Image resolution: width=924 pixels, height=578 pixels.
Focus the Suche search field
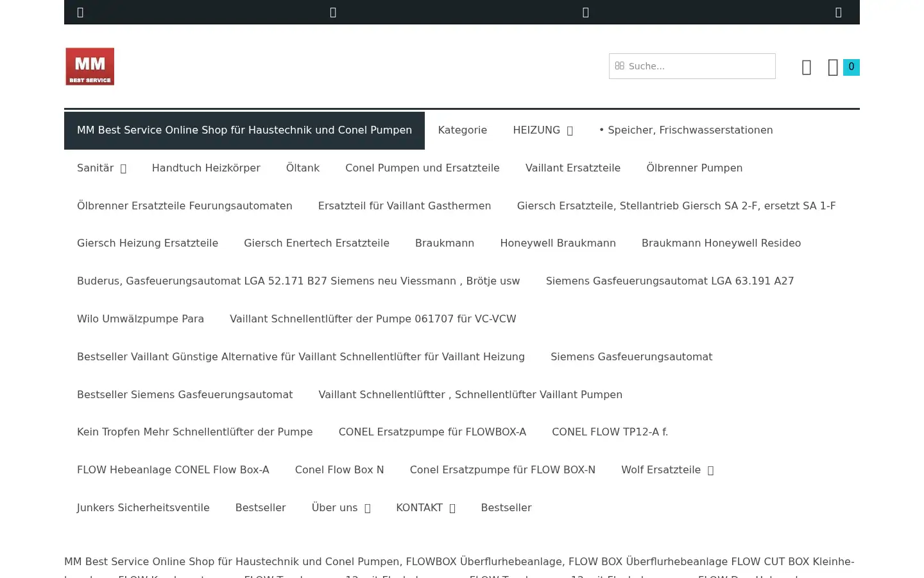(692, 66)
